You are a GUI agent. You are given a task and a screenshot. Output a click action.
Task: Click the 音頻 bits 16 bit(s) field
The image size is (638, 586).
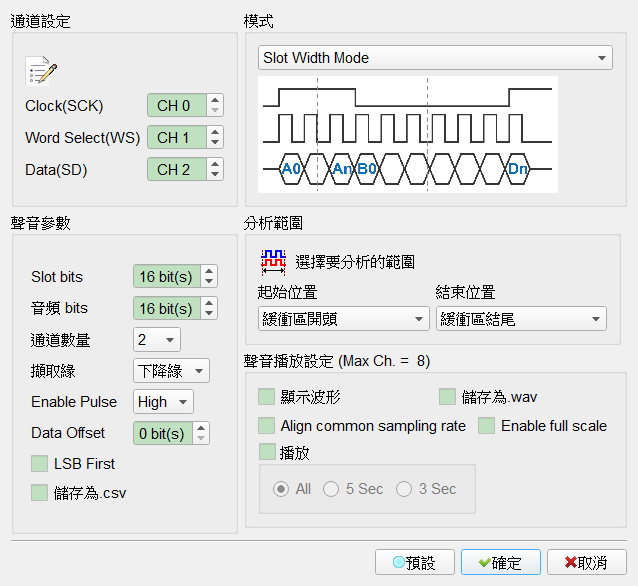167,308
